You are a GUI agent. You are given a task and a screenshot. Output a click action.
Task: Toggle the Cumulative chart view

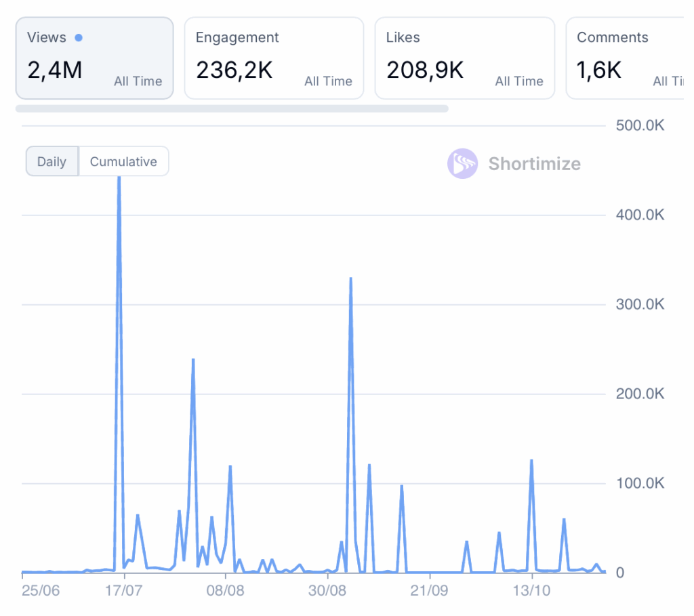tap(123, 162)
